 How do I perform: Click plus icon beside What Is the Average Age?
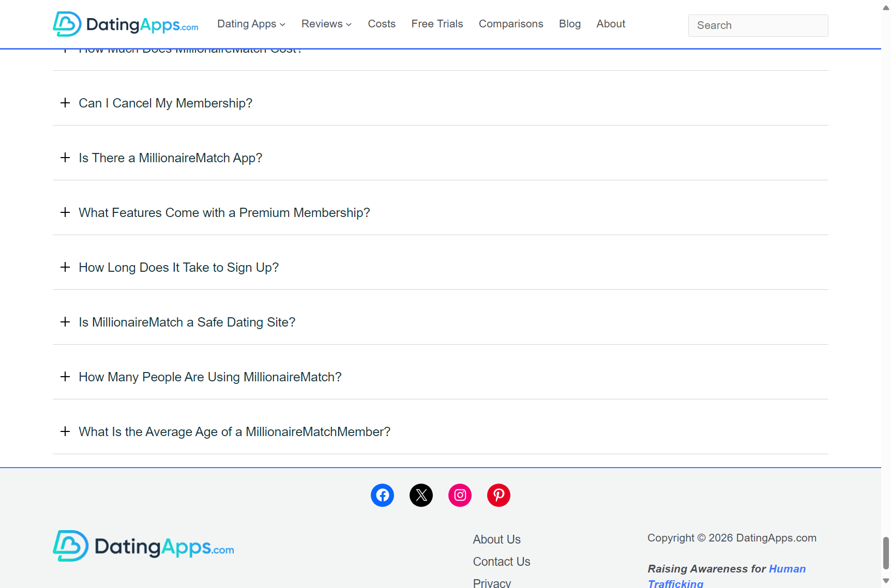pos(65,431)
